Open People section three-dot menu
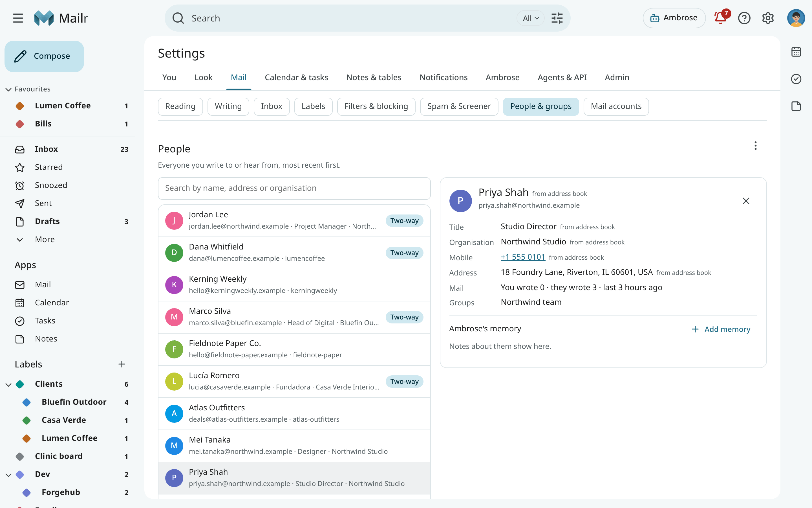Image resolution: width=812 pixels, height=508 pixels. click(x=755, y=146)
